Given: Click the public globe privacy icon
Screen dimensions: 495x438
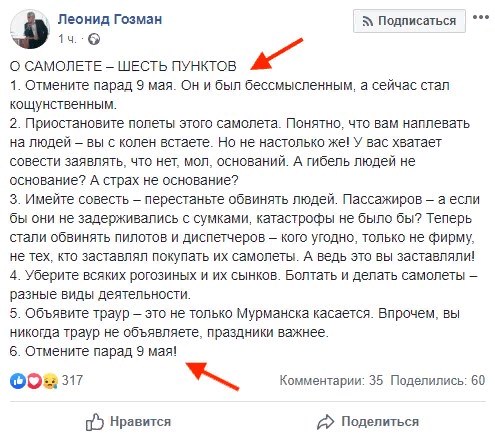Looking at the screenshot, I should 94,39.
